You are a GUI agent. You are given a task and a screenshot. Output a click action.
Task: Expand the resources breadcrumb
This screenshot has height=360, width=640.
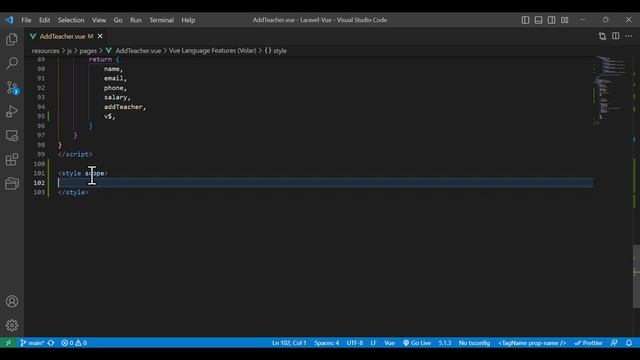[x=45, y=51]
